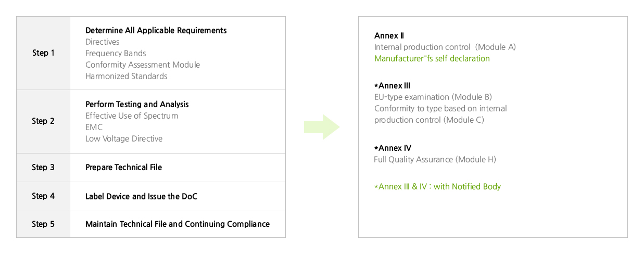The height and width of the screenshot is (254, 644).
Task: Click the Annex III heading
Action: [392, 86]
